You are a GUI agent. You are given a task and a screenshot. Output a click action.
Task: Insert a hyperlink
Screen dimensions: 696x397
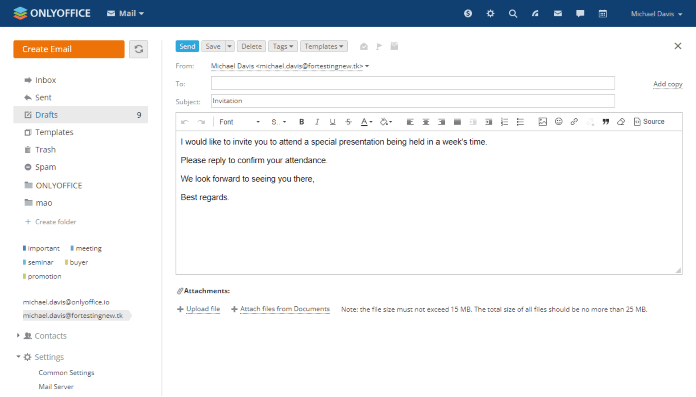574,122
